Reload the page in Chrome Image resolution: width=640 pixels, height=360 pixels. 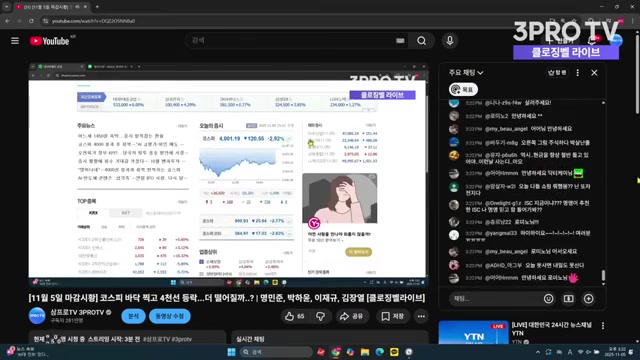click(x=31, y=21)
